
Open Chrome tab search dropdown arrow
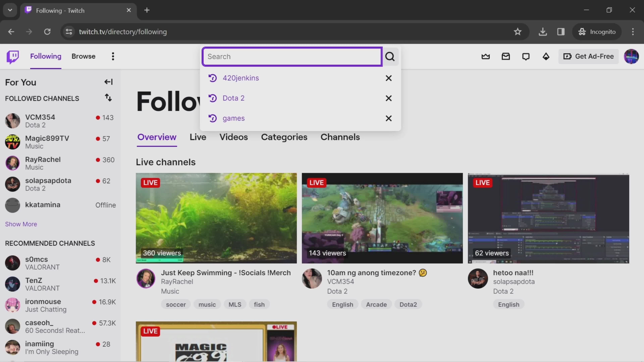point(10,10)
